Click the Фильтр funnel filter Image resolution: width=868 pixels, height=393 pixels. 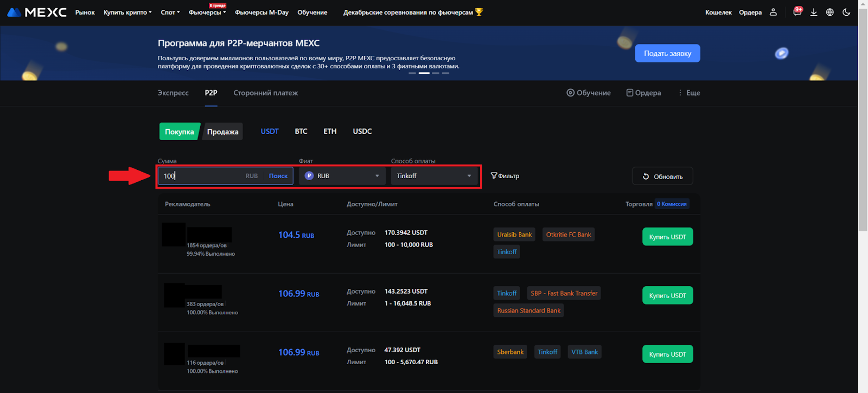(x=505, y=176)
